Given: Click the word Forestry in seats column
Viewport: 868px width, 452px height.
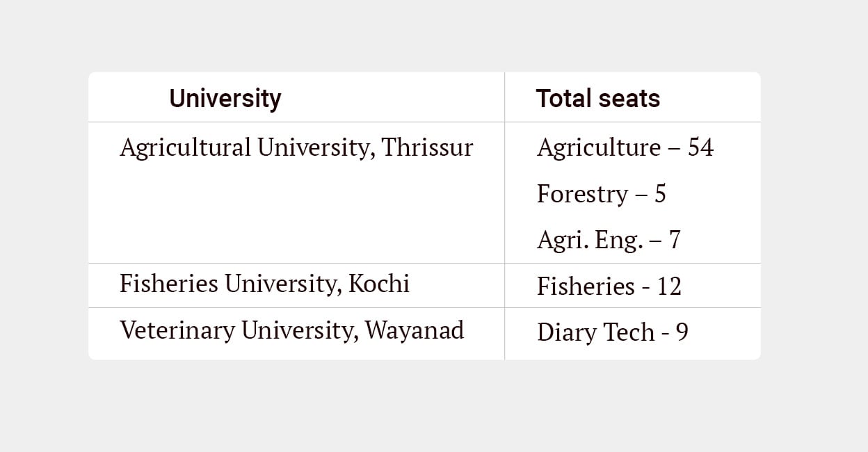Looking at the screenshot, I should click(581, 194).
